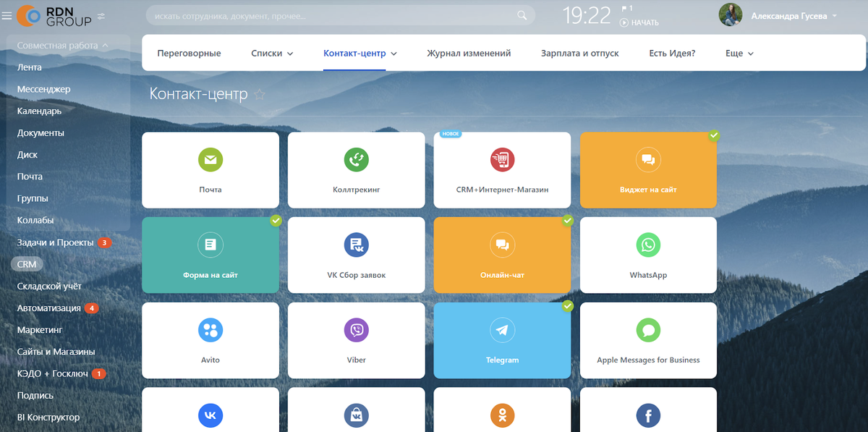Open Задачи и Проекты in sidebar

56,242
